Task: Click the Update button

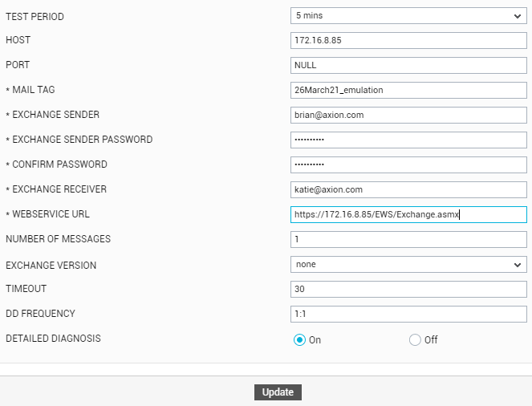Action: tap(278, 392)
